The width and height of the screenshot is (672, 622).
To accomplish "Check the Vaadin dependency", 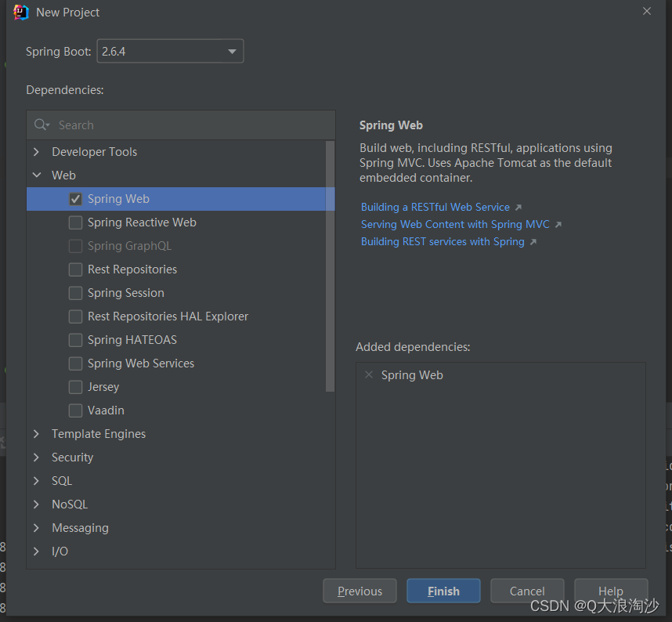I will click(75, 410).
